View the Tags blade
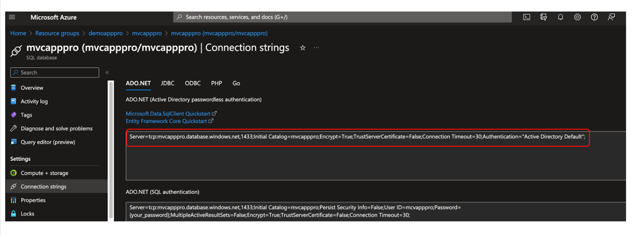This screenshot has width=644, height=236. pos(26,115)
